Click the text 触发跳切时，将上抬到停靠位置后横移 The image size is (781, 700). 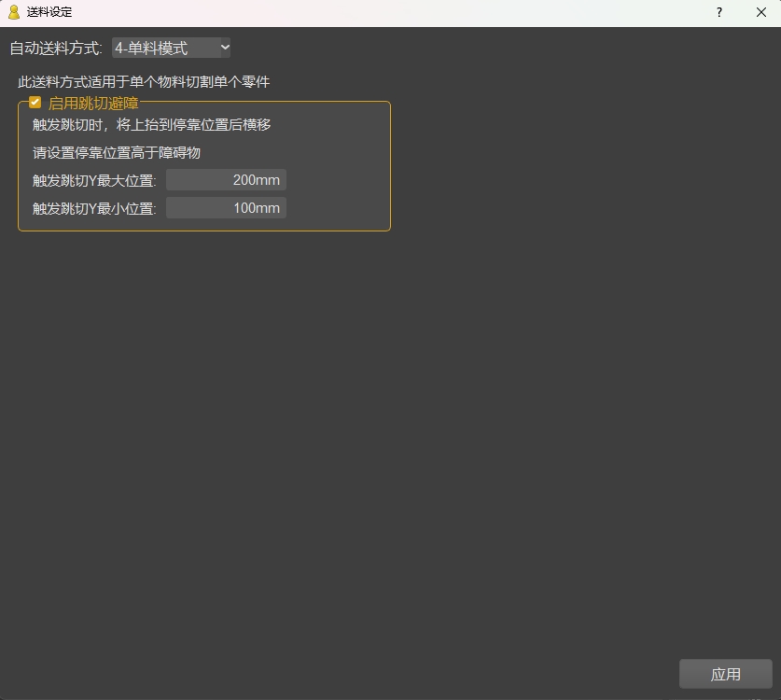[152, 124]
